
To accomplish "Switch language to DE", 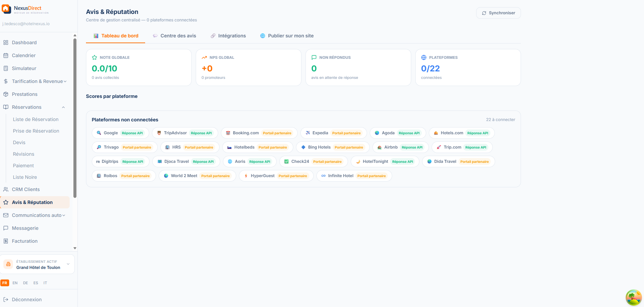I will 25,283.
